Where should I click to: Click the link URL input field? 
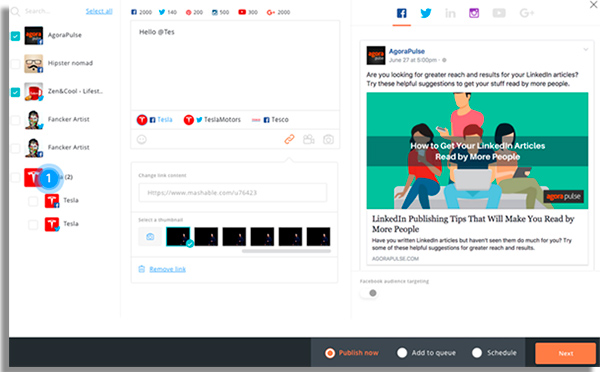[x=233, y=193]
